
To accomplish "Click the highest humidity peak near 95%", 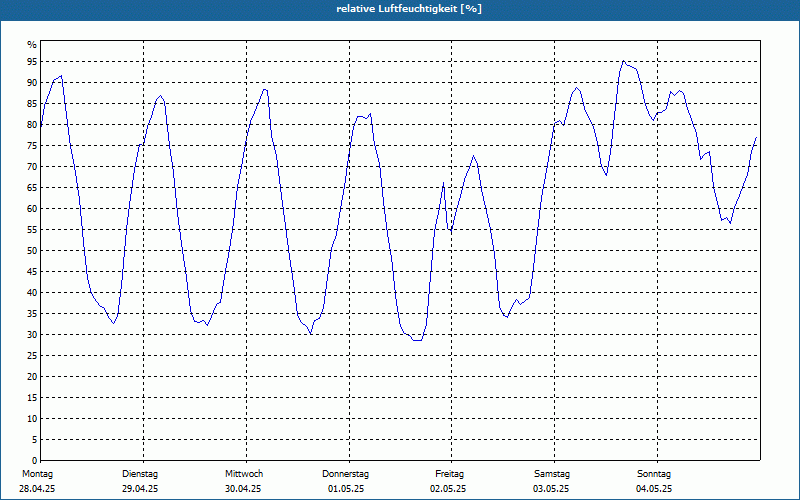I will coord(623,61).
